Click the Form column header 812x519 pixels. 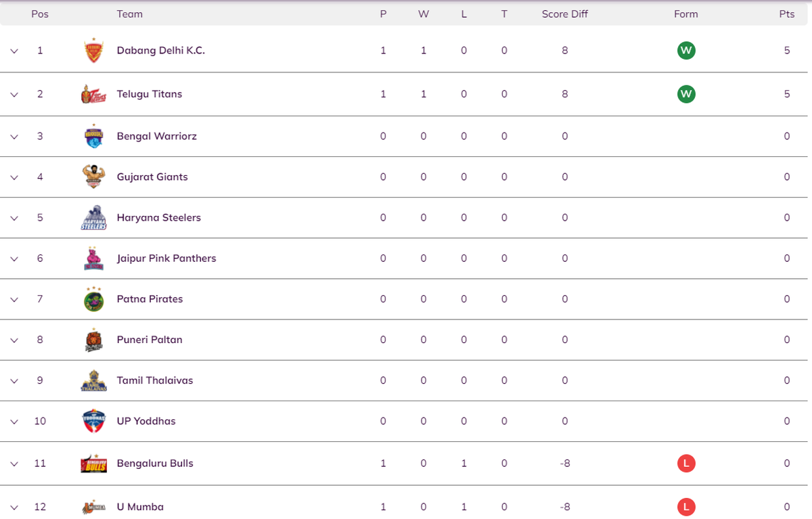pos(685,14)
